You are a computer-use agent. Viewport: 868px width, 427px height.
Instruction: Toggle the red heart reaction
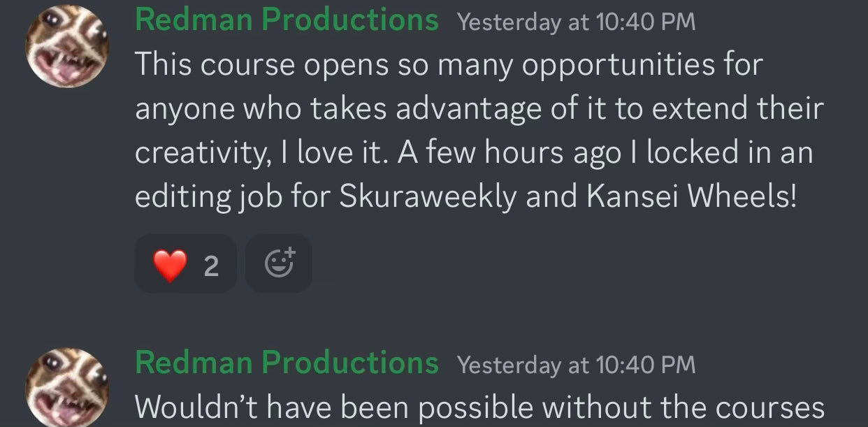tap(185, 264)
